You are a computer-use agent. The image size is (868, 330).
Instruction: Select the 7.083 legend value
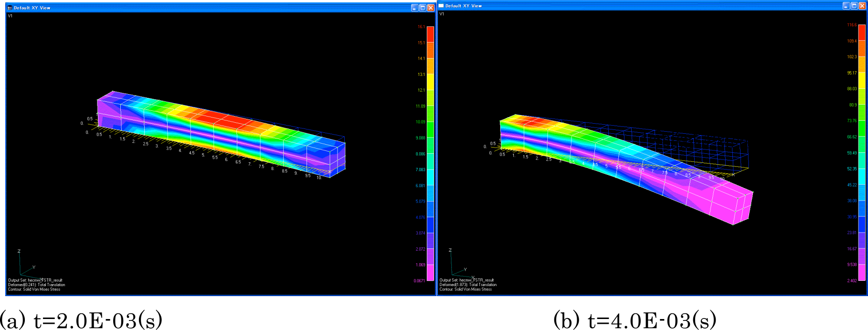coord(420,170)
